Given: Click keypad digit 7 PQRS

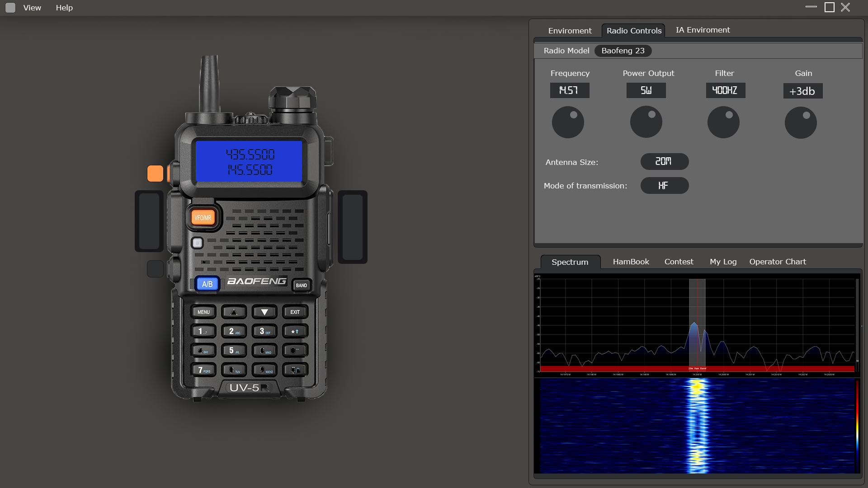Looking at the screenshot, I should tap(203, 370).
